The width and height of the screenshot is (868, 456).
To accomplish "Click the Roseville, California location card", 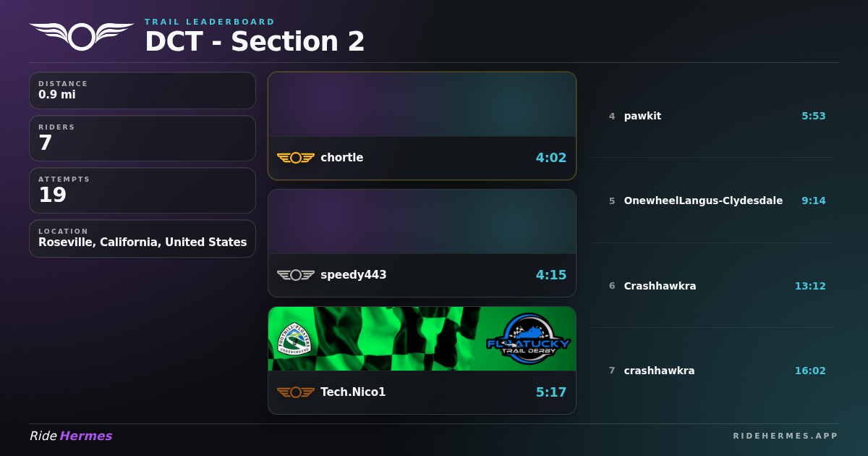I will pyautogui.click(x=142, y=238).
